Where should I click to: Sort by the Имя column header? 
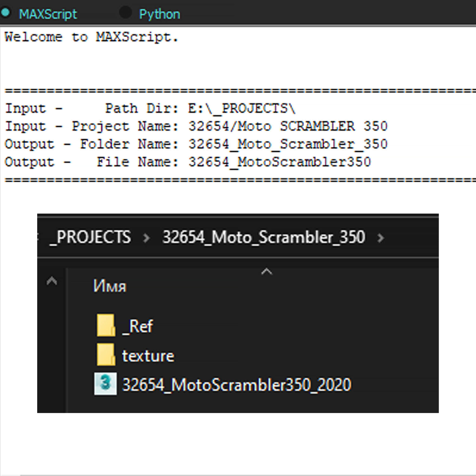click(x=110, y=286)
